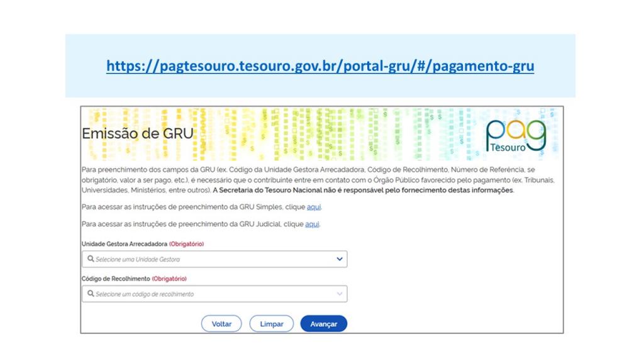Open the GRU Judicial instructions 'aqui' link
The image size is (644, 362).
pos(312,224)
